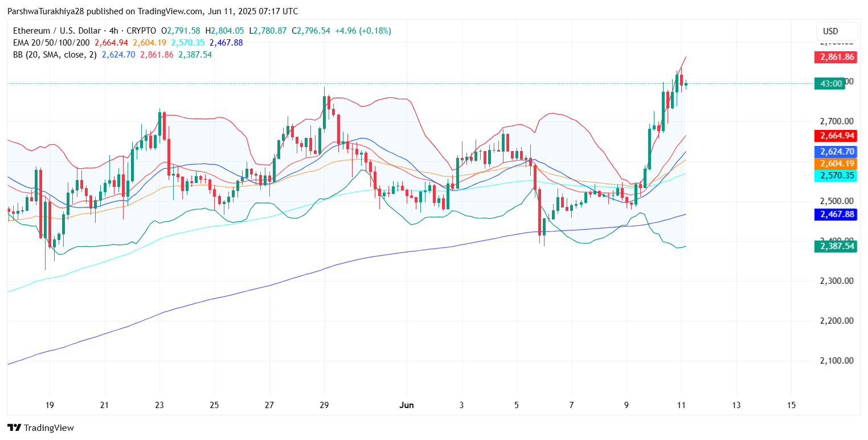Viewport: 868px width, 440px height.
Task: Click the Jun label on the time axis
Action: click(x=406, y=405)
